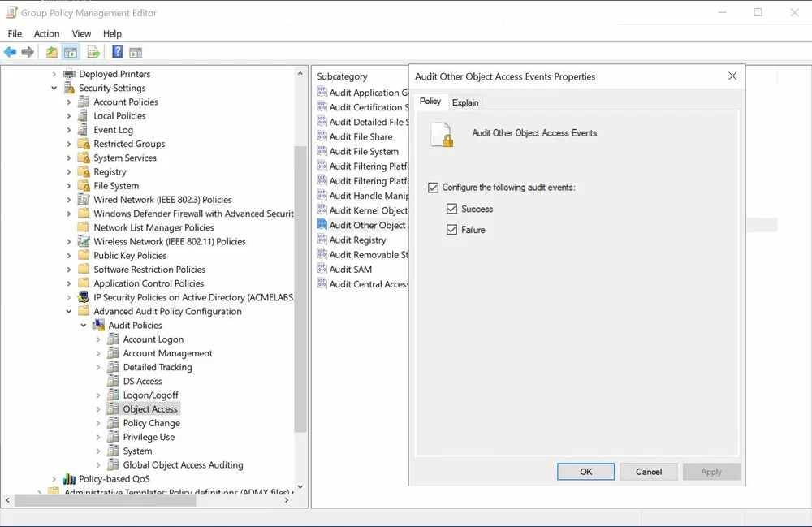Image resolution: width=812 pixels, height=527 pixels.
Task: Click the Account Logon node icon
Action: tap(113, 339)
